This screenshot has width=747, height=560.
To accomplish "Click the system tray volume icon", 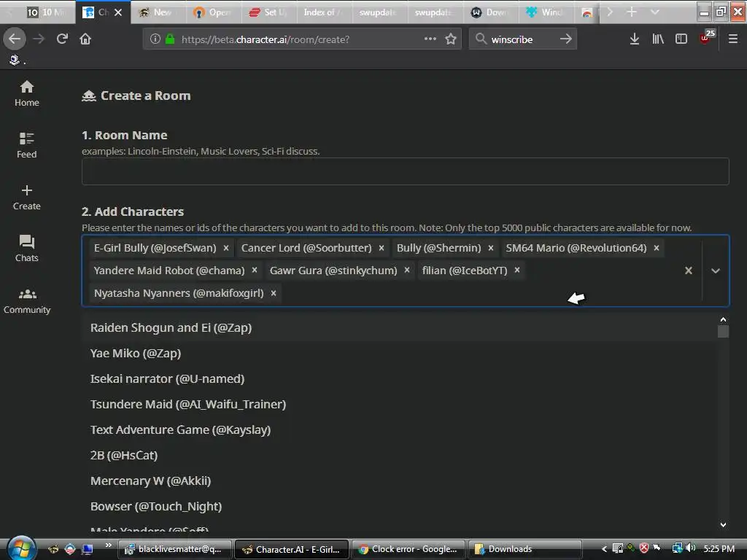I will pos(690,548).
